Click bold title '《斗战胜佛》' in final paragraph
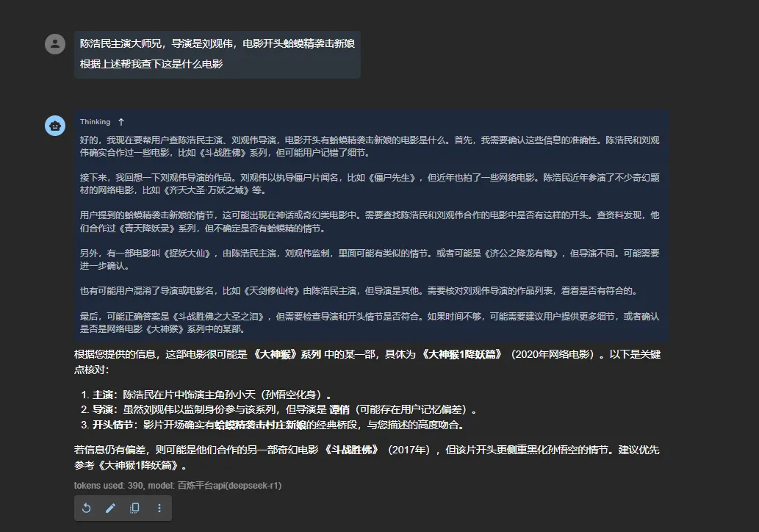759x532 pixels. (351, 450)
